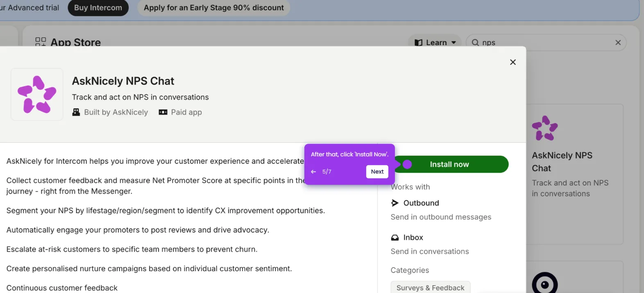Click 'AskNicely for Intercom helps you improve' paragraph
The width and height of the screenshot is (644, 293).
[x=155, y=161]
